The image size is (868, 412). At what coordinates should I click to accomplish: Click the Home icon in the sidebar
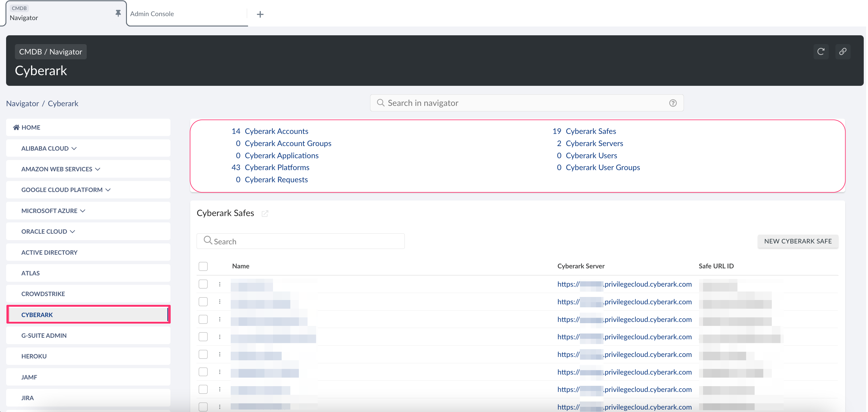tap(16, 127)
